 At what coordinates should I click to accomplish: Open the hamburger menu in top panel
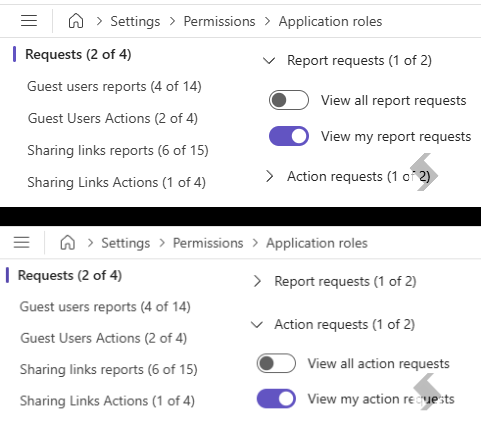pos(29,21)
